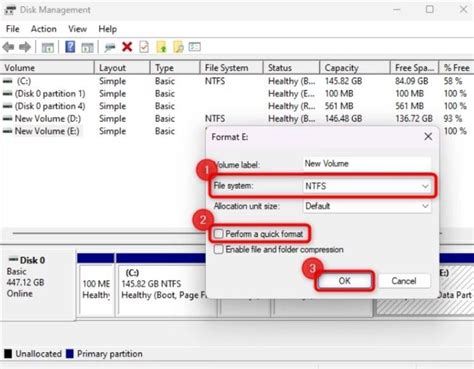Sort by the Free Spa... column header
474x369 pixels.
pos(414,68)
